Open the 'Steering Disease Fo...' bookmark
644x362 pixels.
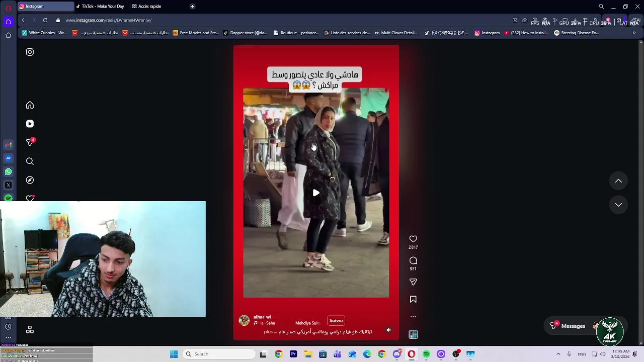(577, 33)
